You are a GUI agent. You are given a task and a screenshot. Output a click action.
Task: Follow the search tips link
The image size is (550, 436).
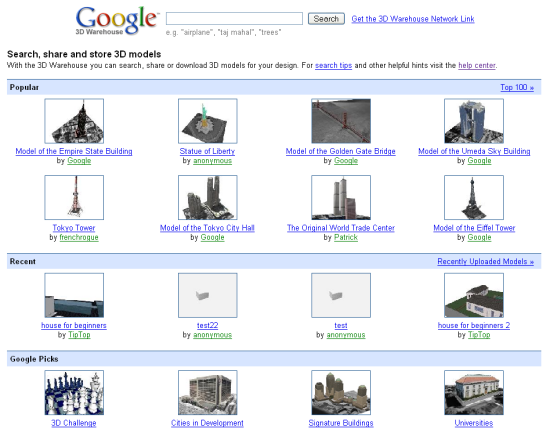coord(334,65)
